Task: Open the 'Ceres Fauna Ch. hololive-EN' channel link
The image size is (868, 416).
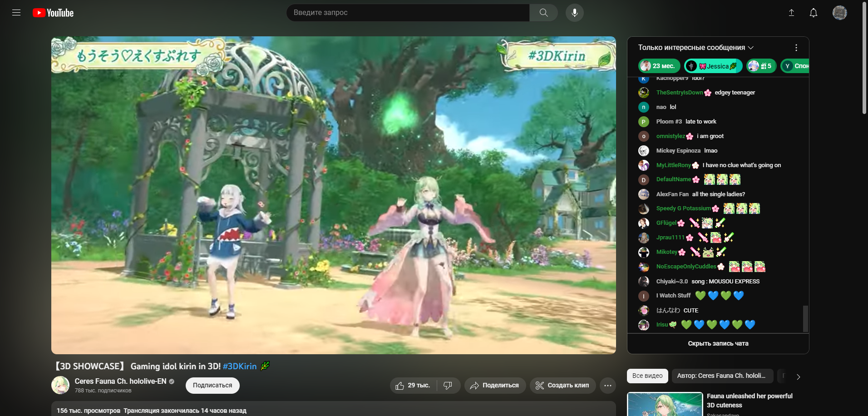Action: click(121, 381)
